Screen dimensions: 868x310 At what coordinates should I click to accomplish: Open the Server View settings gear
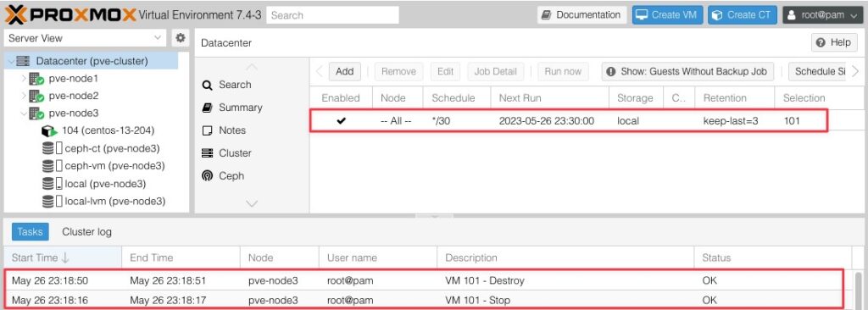click(x=180, y=38)
